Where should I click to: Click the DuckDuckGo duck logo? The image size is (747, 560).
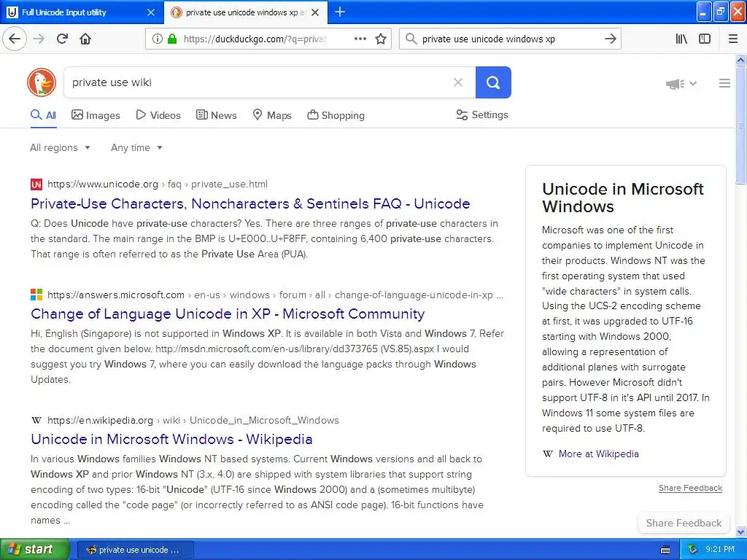(x=42, y=82)
